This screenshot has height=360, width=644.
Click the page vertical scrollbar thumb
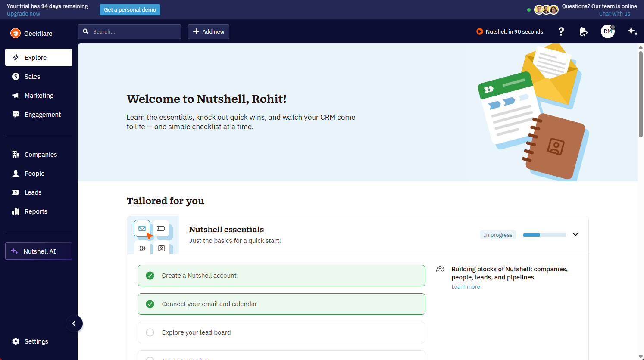click(641, 94)
